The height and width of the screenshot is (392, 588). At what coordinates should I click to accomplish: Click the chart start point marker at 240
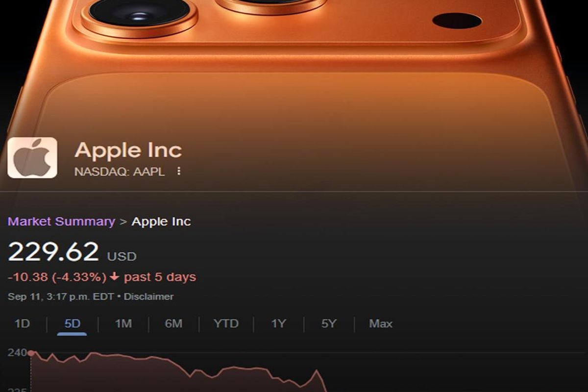tap(31, 353)
